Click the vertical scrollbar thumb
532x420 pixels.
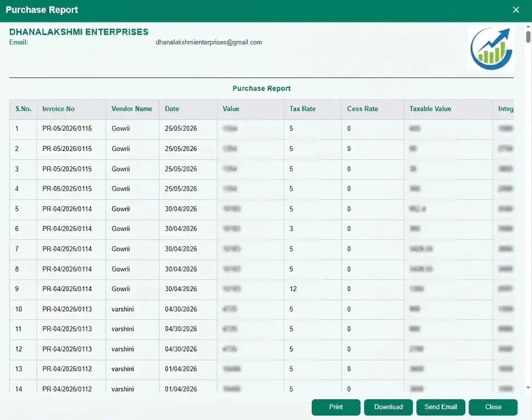pos(528,36)
